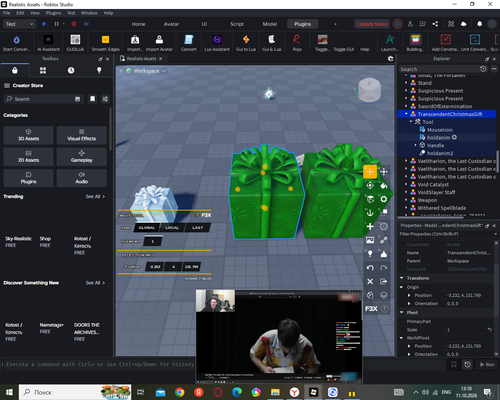Click the Run button in command bar

pyautogui.click(x=487, y=365)
